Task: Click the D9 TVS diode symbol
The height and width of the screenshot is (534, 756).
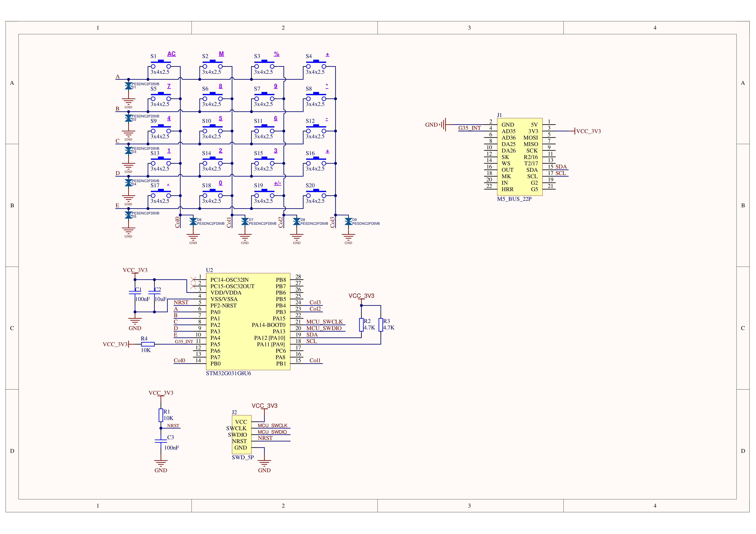Action: pos(348,221)
